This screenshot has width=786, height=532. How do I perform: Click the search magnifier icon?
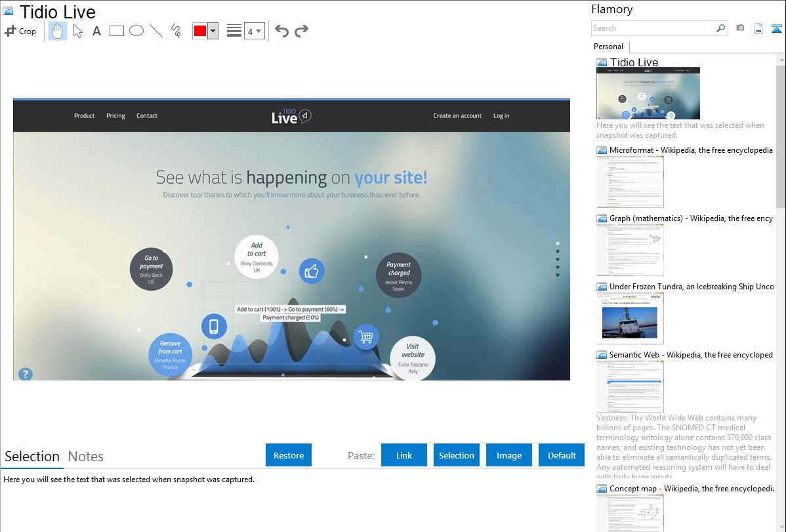[721, 28]
